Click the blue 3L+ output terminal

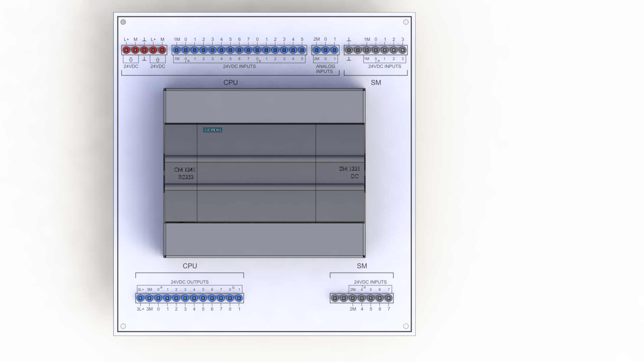(141, 298)
